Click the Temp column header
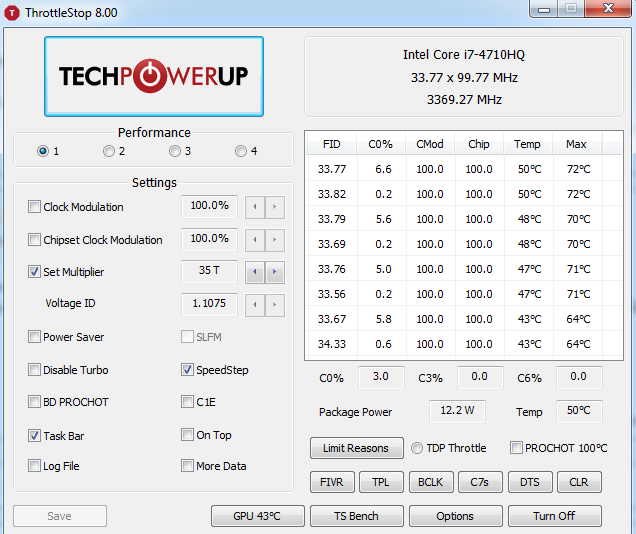Viewport: 636px width, 534px height. tap(528, 144)
